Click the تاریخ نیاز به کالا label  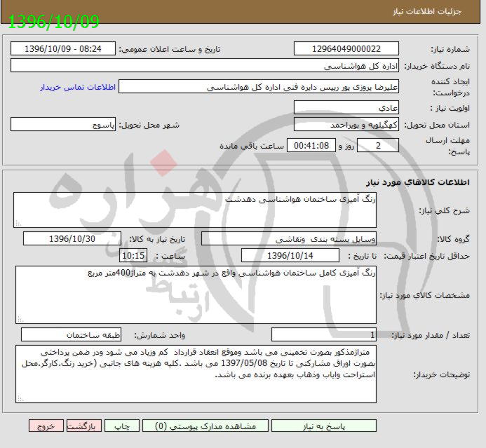157,239
